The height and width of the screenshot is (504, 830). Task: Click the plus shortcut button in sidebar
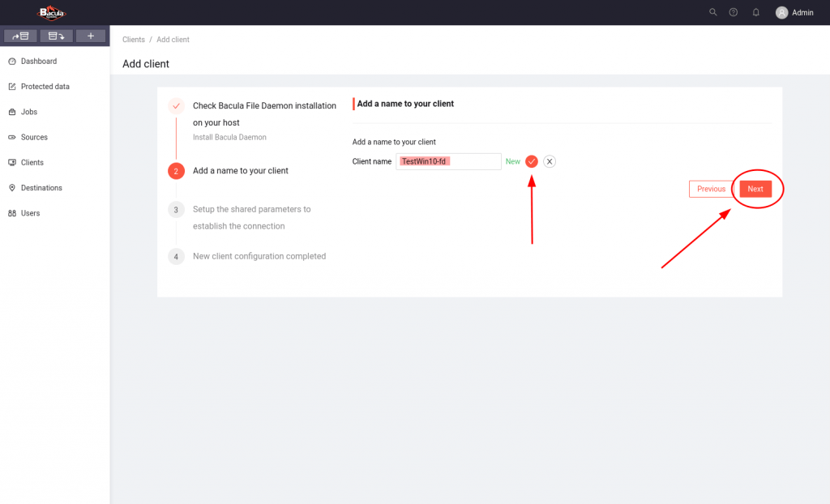click(91, 36)
